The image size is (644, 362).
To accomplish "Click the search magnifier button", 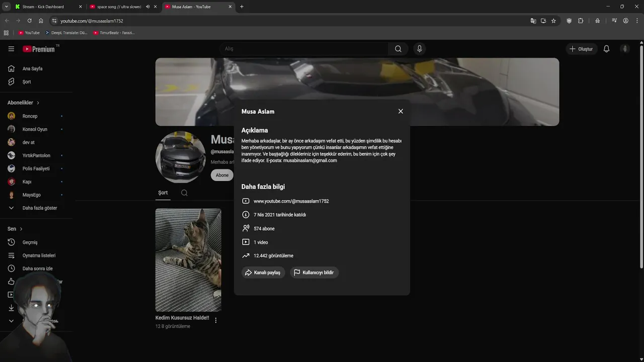I will (398, 49).
